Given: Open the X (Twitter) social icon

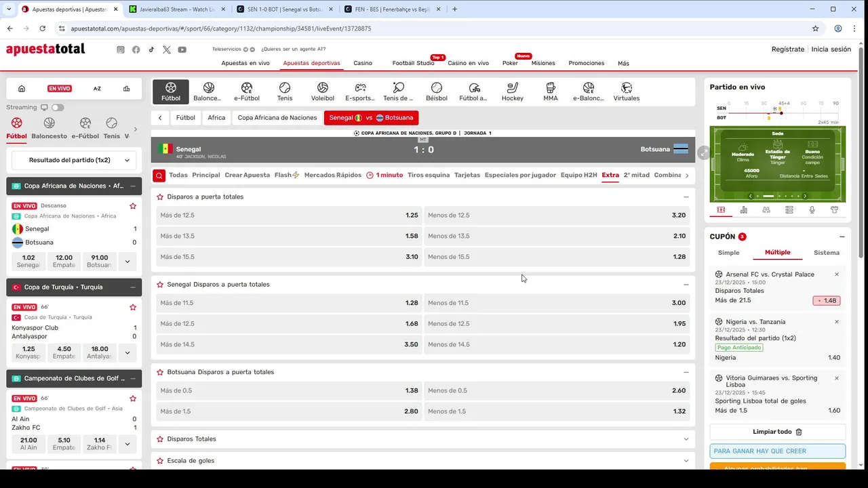Looking at the screenshot, I should click(167, 49).
